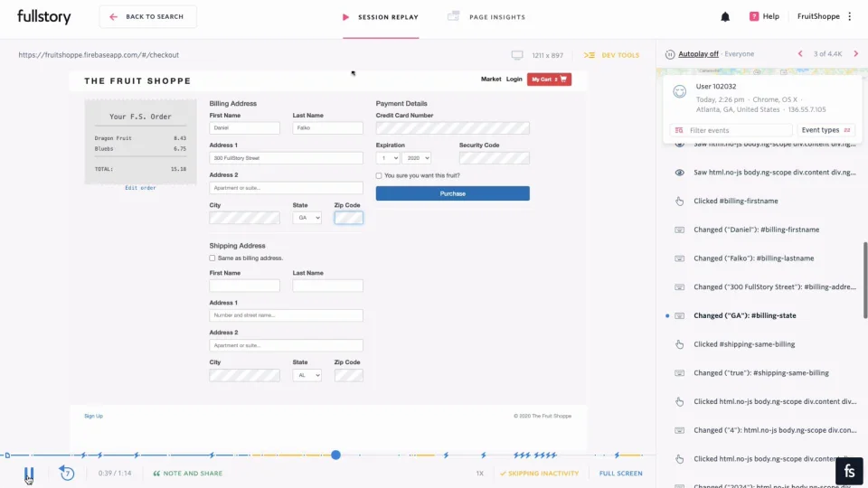868x488 pixels.
Task: Click the rewind 7 seconds icon
Action: point(66,473)
